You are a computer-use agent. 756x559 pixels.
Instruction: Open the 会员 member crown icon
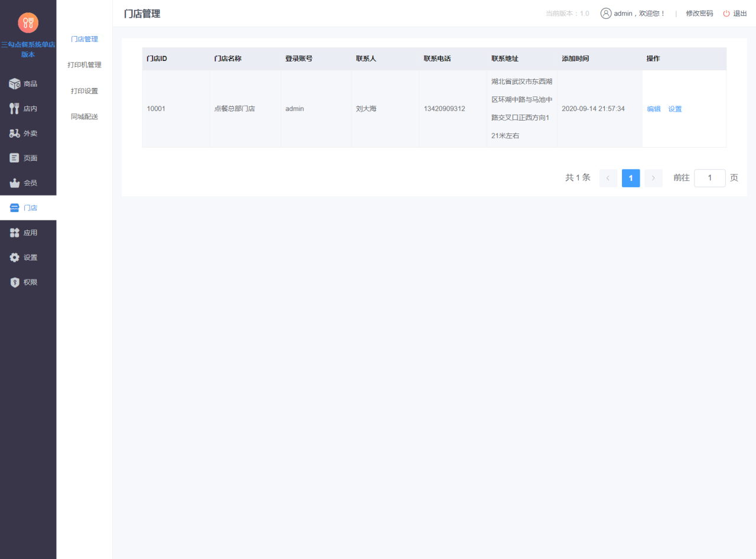15,183
